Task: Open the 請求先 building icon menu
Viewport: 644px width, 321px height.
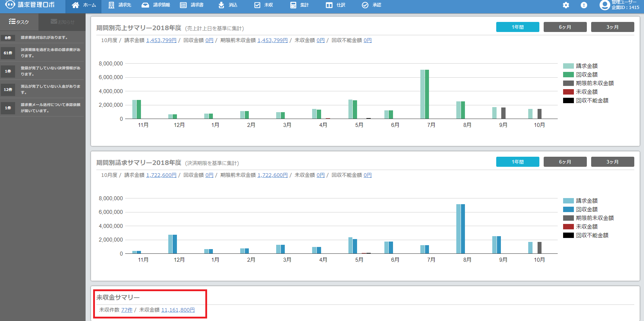Action: (111, 5)
